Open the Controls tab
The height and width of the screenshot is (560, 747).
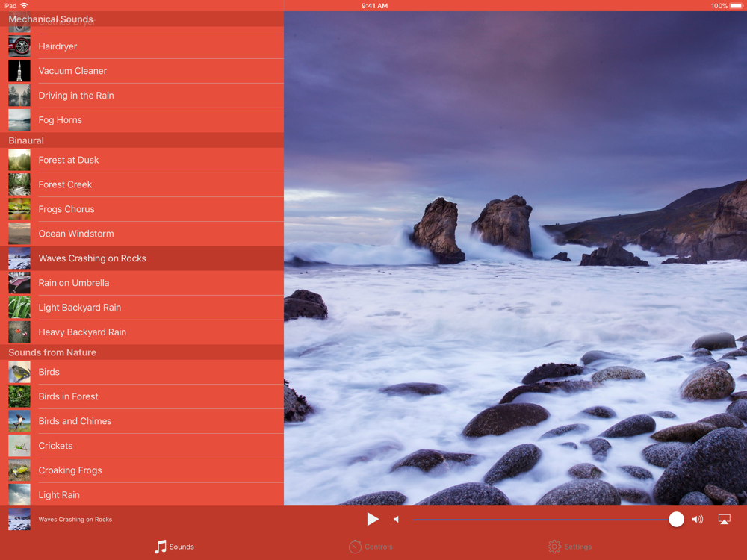[x=371, y=547]
